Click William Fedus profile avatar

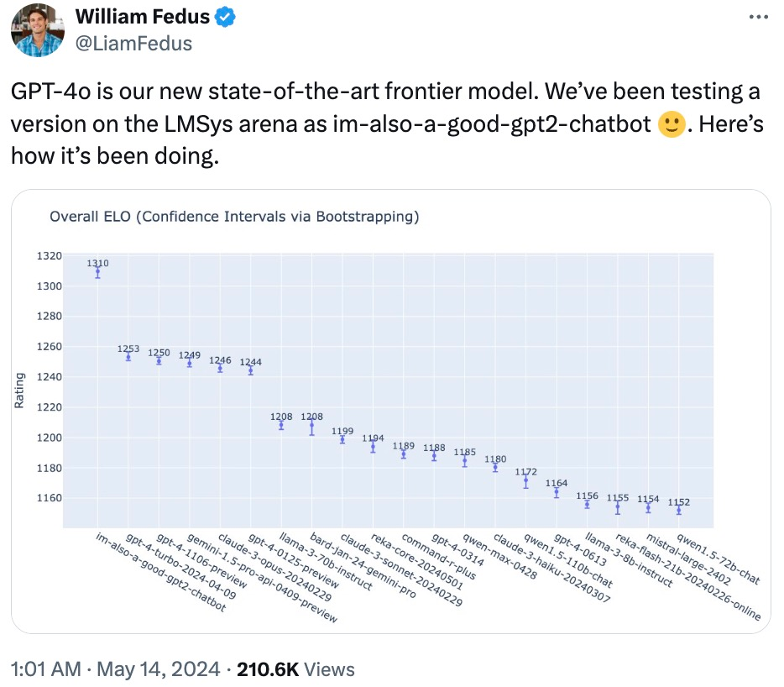coord(36,30)
